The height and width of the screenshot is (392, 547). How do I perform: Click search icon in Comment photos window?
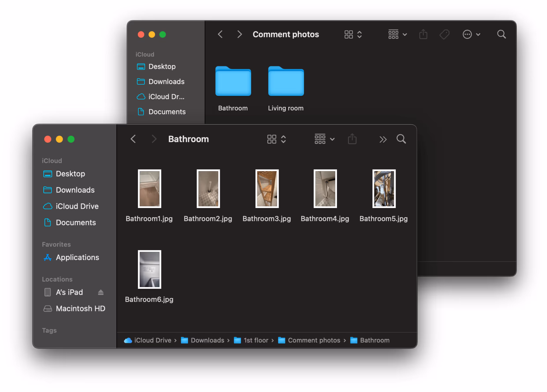[x=501, y=34]
